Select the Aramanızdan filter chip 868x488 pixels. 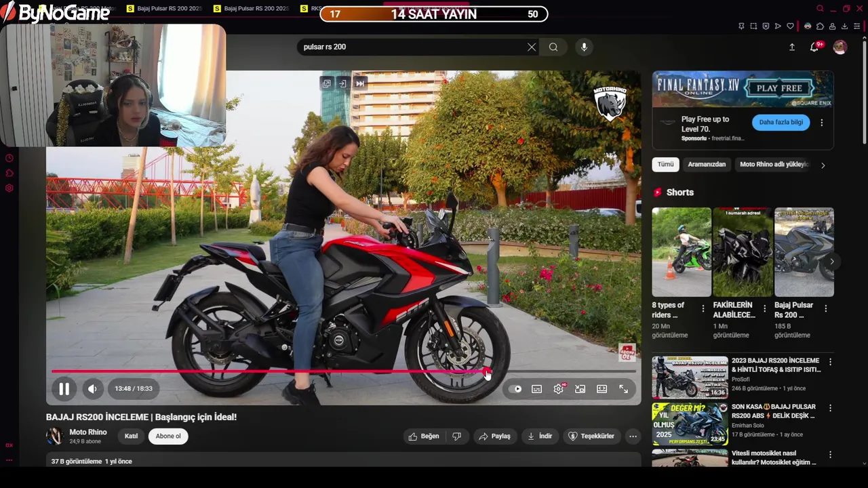click(707, 165)
